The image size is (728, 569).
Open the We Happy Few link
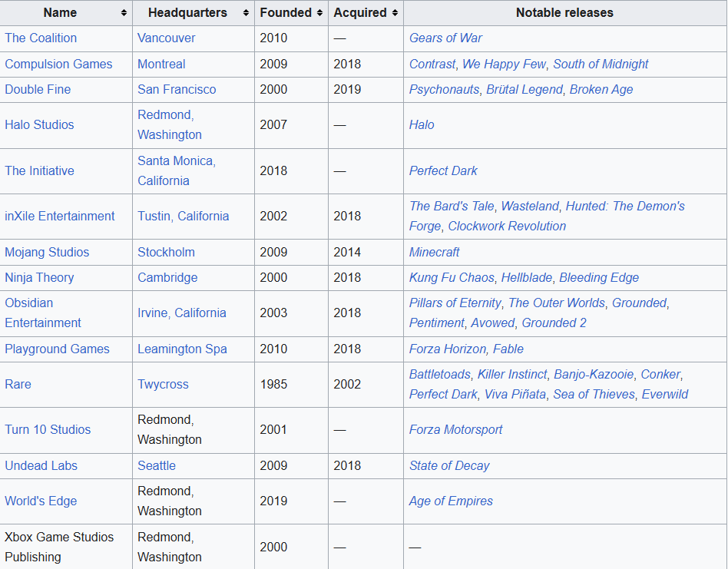(505, 64)
